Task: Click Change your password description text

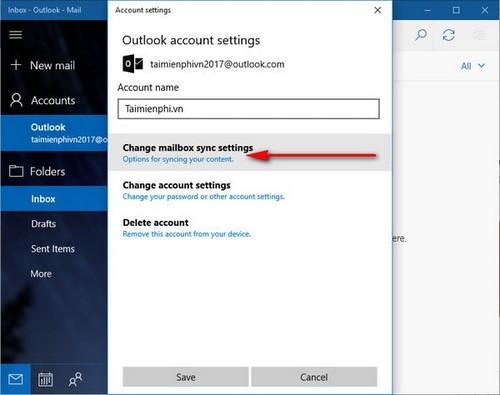Action: pos(204,196)
